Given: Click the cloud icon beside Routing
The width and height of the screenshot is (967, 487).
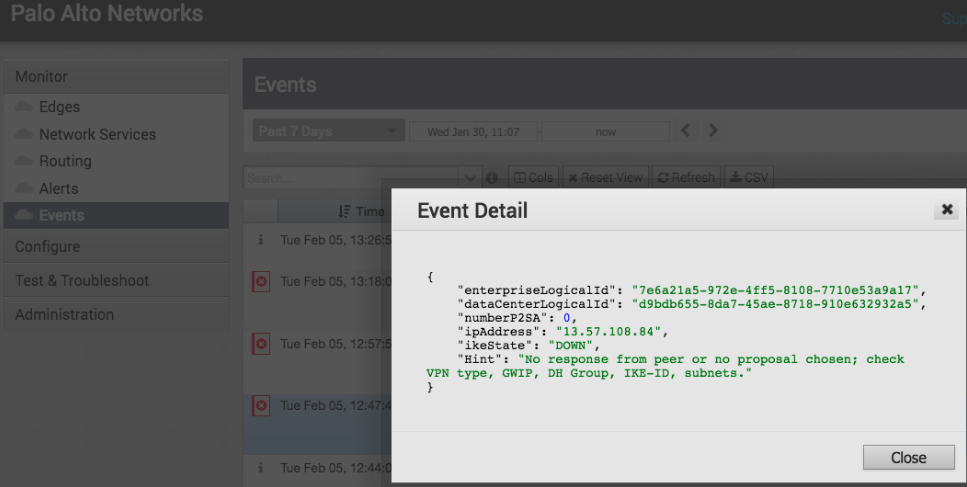Looking at the screenshot, I should pyautogui.click(x=24, y=160).
